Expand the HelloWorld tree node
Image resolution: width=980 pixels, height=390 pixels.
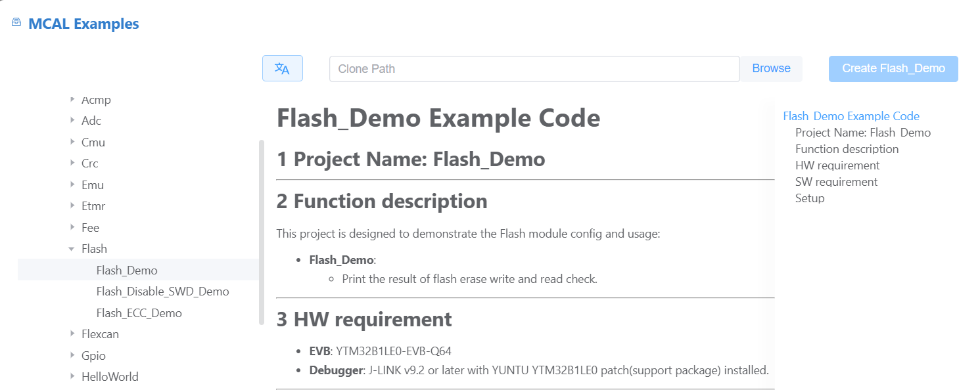72,376
